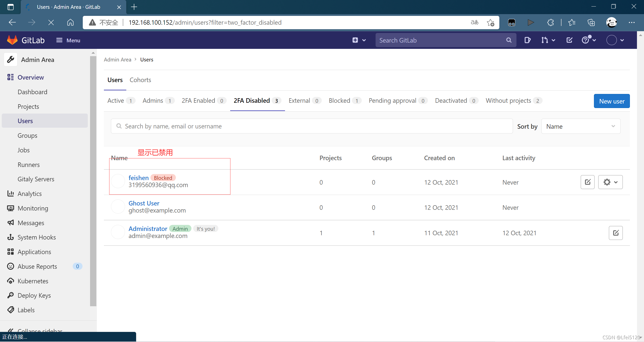Click the to-do list icon in navbar

click(x=569, y=40)
